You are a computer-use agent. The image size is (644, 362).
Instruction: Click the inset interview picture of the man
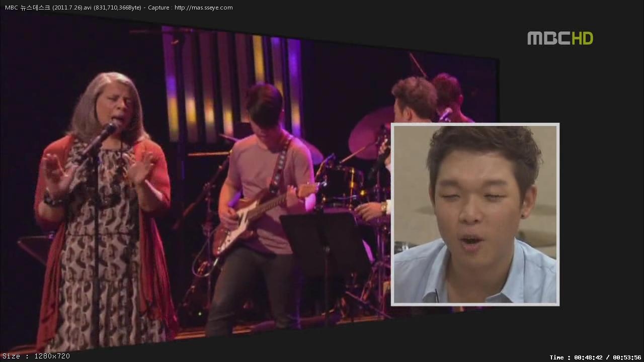[x=475, y=214]
